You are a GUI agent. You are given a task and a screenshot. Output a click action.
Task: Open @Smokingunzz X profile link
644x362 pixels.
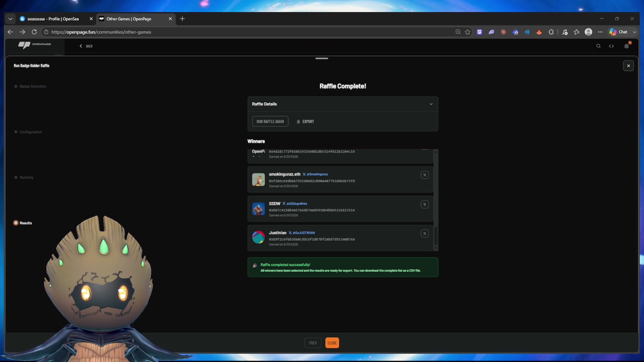315,174
